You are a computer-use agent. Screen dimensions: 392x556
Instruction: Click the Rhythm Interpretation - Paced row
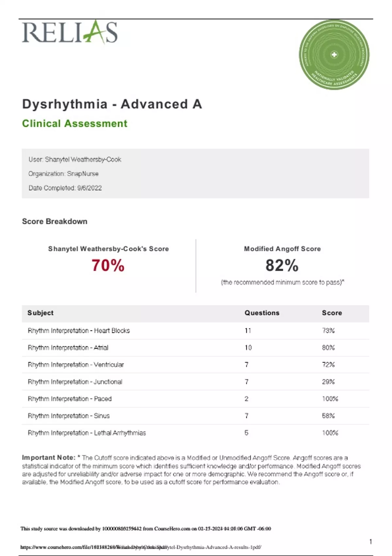pyautogui.click(x=70, y=399)
